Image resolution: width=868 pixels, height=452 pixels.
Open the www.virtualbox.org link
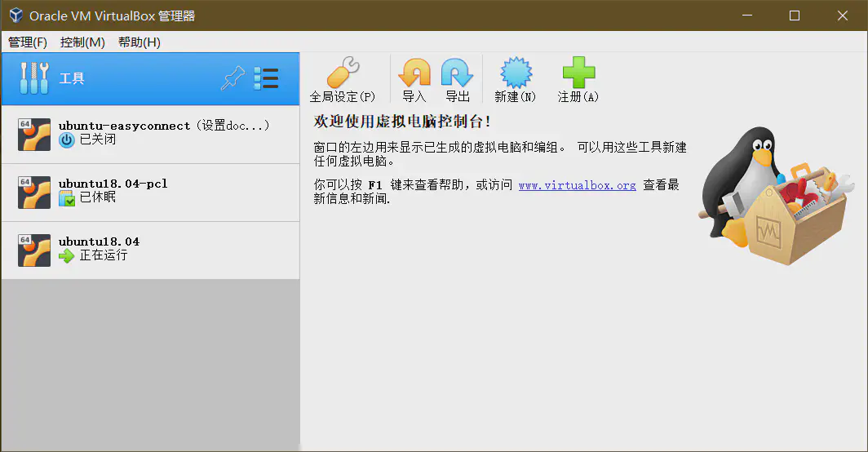[x=577, y=185]
